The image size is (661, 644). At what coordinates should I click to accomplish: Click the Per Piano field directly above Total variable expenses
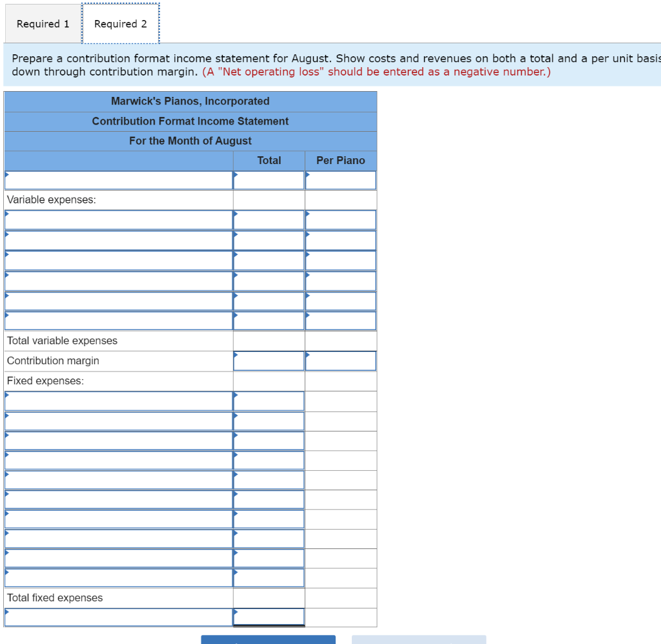341,320
